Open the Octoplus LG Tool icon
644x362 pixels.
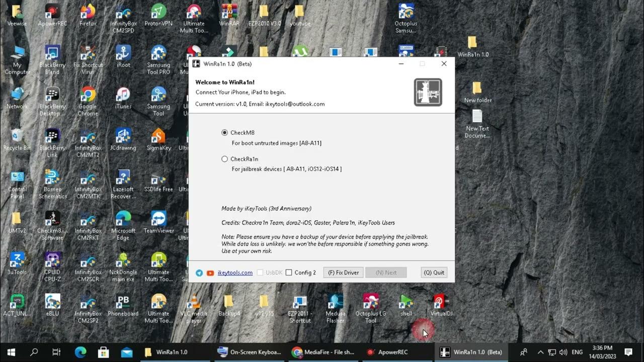[x=371, y=308]
